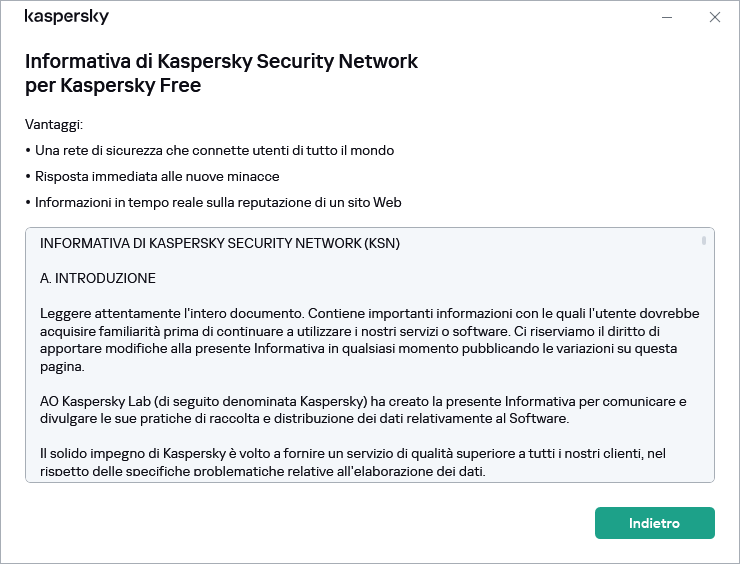The image size is (740, 564).
Task: Select the 'Vantaggi:' label
Action: coord(54,125)
